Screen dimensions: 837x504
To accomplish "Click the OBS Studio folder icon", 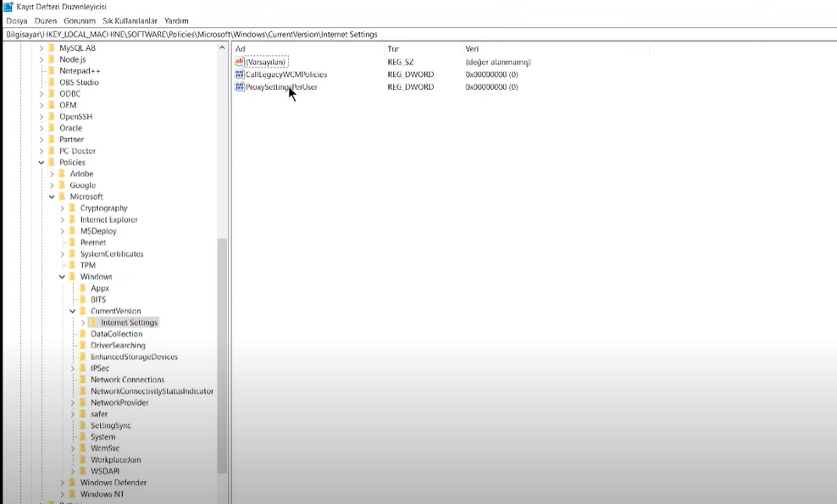I will tap(52, 82).
